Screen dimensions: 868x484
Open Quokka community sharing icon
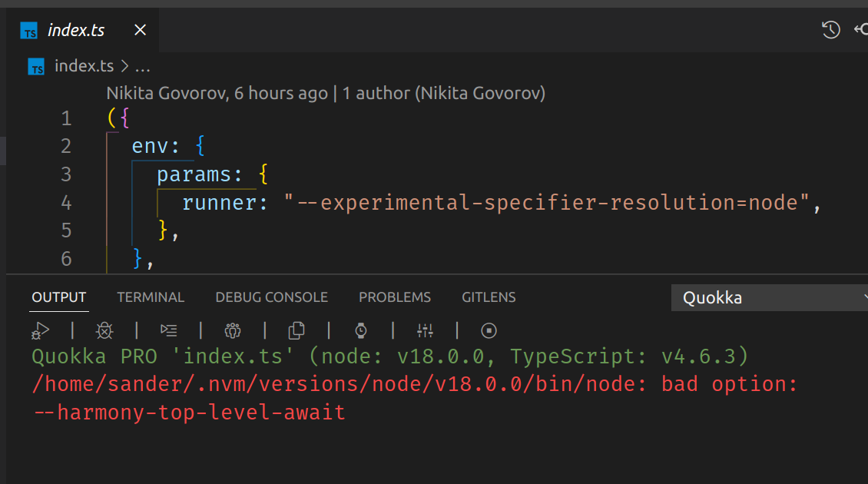232,330
